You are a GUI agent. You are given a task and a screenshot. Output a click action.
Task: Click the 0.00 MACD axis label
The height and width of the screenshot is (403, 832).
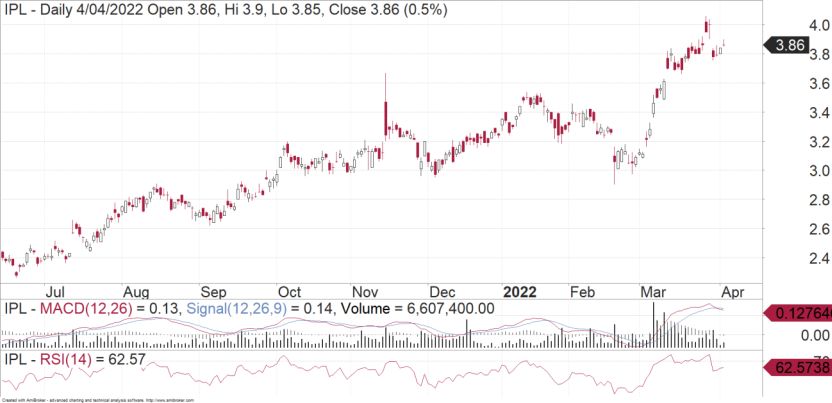pos(817,335)
